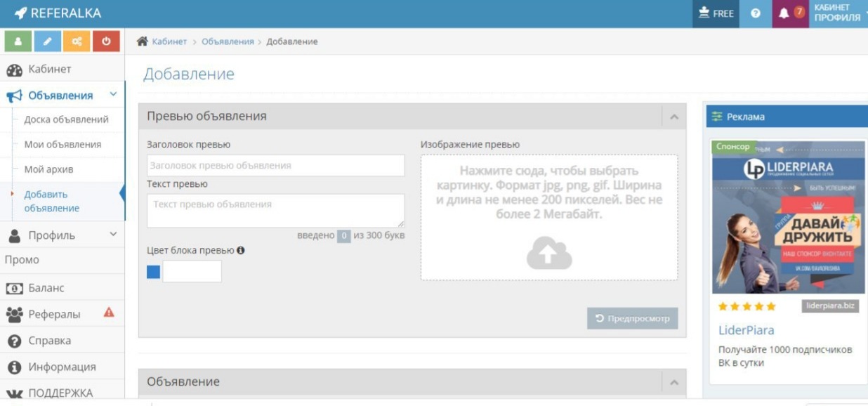Click the Предпросмотр button
The image size is (868, 406).
[632, 319]
